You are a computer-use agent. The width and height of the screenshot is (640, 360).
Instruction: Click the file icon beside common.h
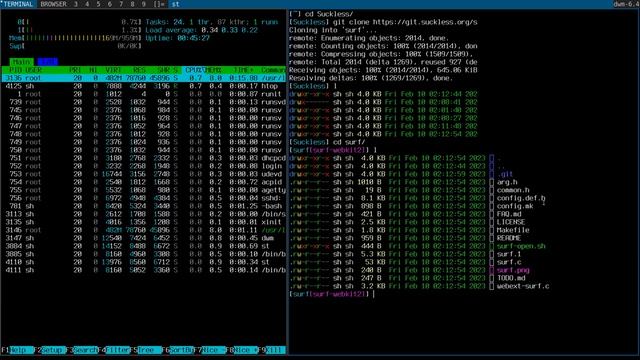pos(491,190)
